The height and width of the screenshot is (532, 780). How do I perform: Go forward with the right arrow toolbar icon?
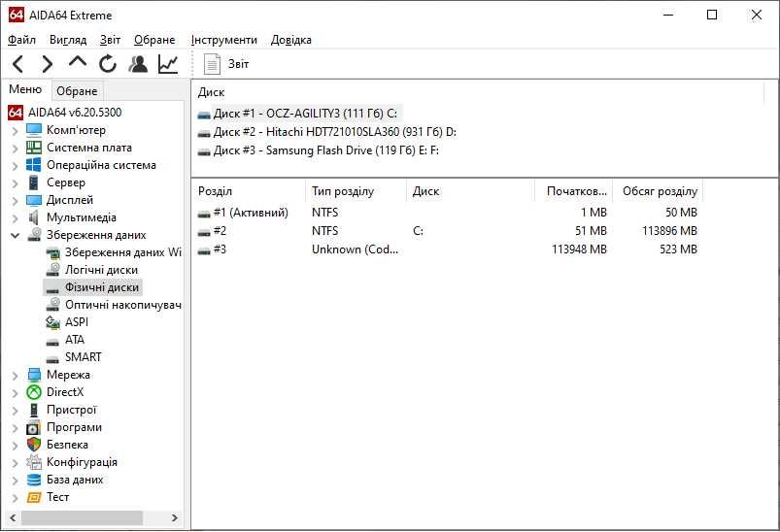point(48,64)
